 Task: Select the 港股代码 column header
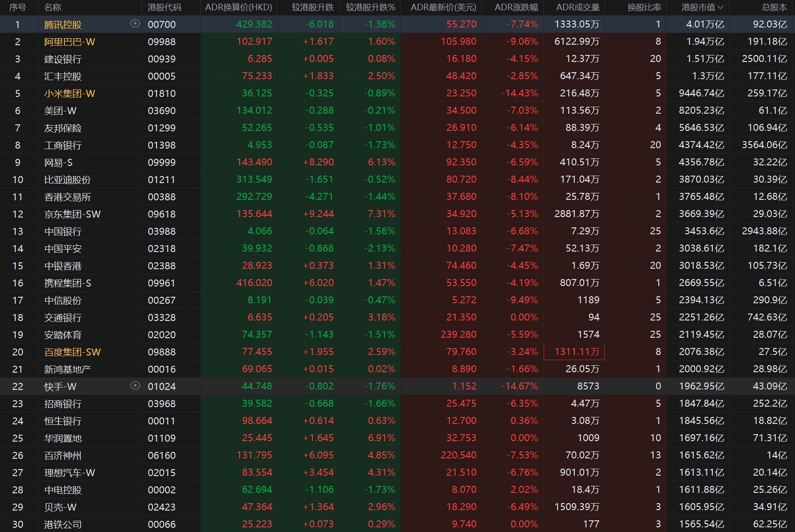(164, 7)
